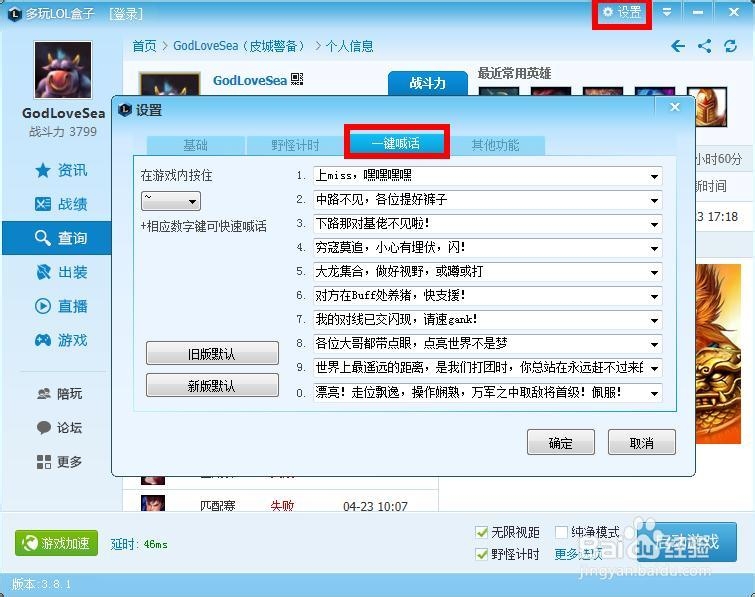The width and height of the screenshot is (755, 597).
Task: Open 战绩 in the sidebar
Action: (x=61, y=204)
